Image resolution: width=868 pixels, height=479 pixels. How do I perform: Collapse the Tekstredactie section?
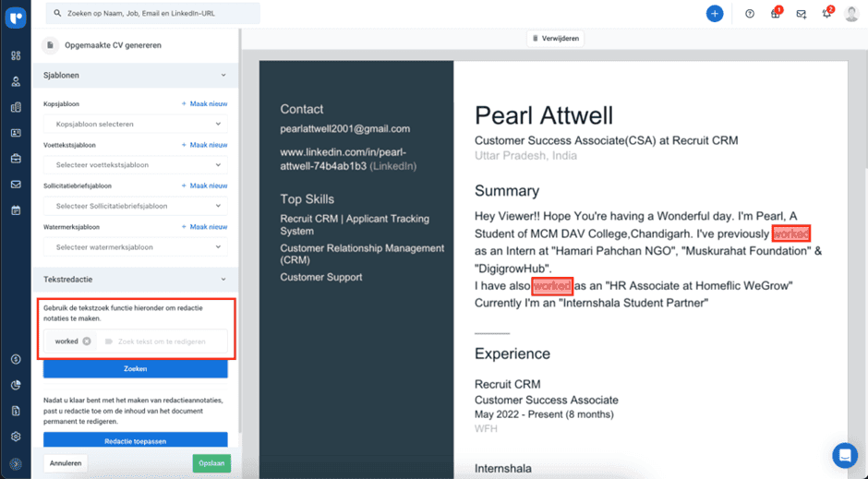point(223,279)
